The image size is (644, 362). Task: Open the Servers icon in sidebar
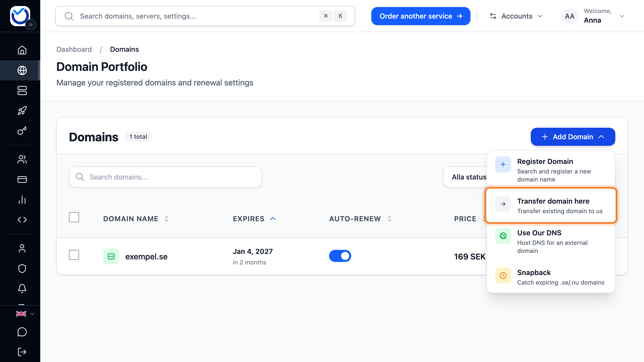pos(22,90)
